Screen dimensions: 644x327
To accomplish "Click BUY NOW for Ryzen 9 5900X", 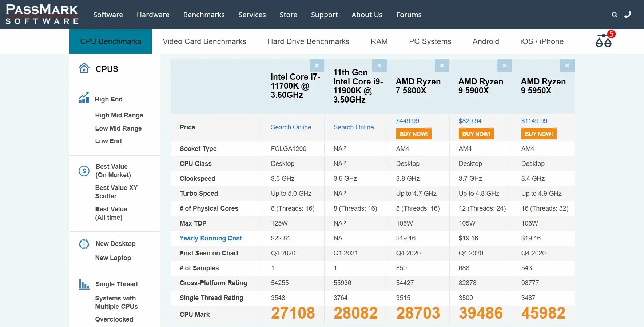I will tap(476, 134).
